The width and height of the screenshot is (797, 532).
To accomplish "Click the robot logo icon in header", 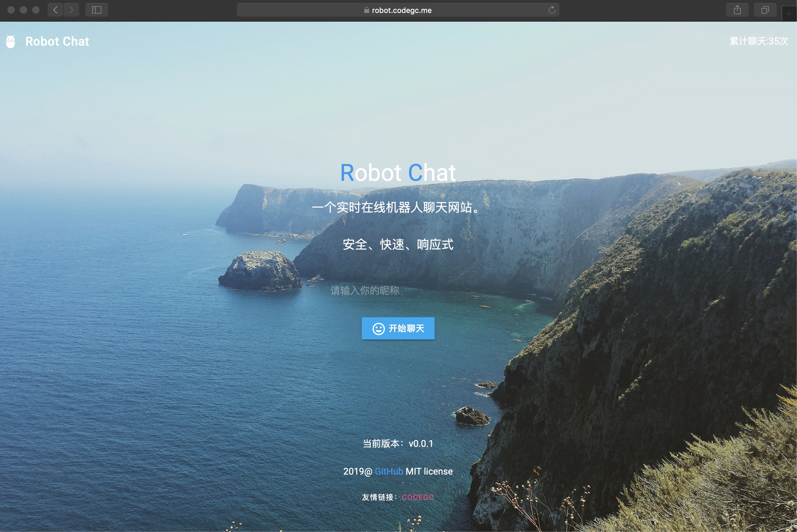I will (x=11, y=41).
